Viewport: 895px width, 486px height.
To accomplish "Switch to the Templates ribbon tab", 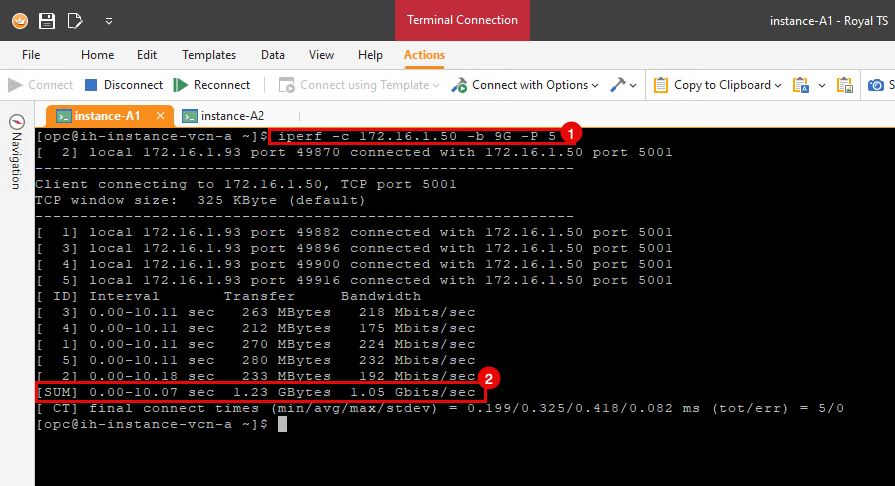I will (x=209, y=55).
